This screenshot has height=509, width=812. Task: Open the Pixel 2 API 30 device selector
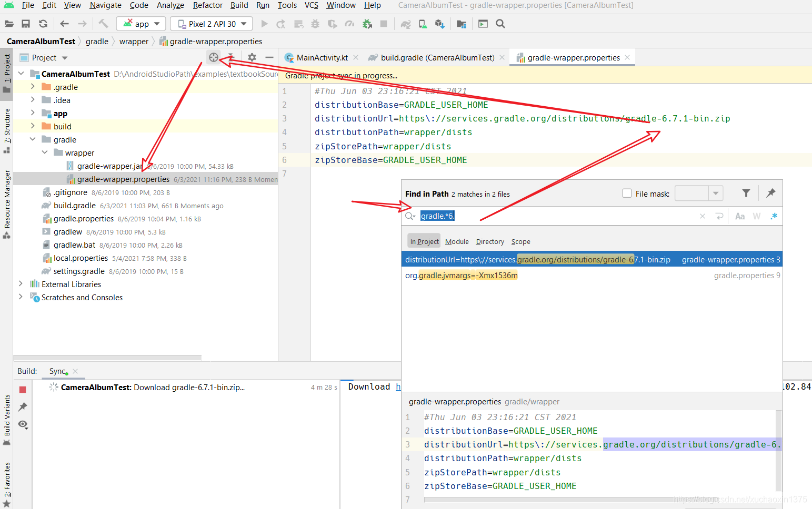[x=210, y=23]
